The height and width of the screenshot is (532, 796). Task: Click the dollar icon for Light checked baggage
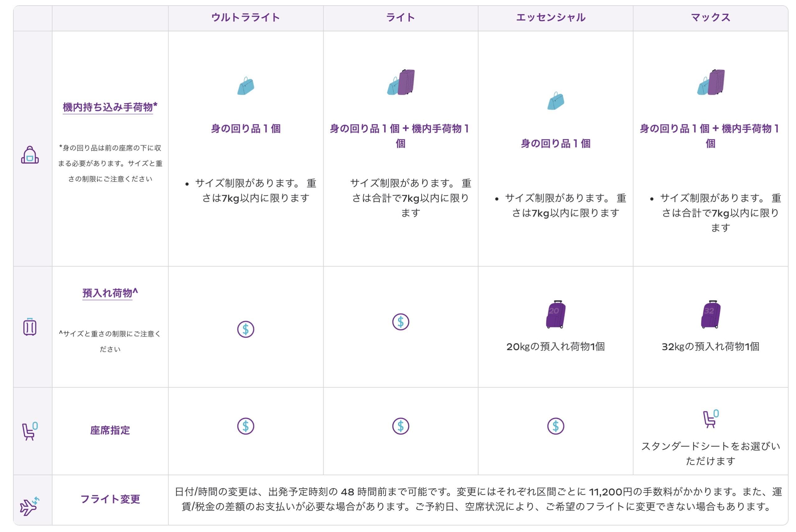(400, 322)
